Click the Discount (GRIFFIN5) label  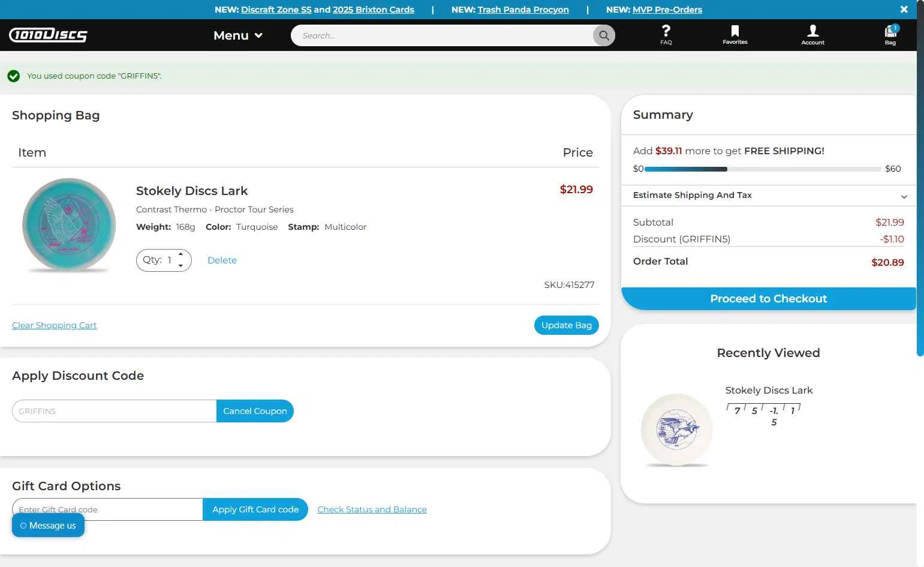pos(682,239)
